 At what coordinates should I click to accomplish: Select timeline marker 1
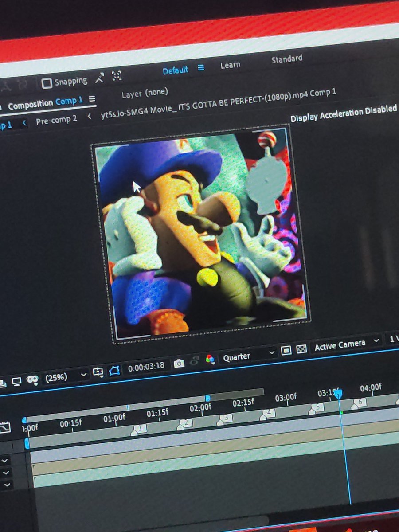click(x=139, y=430)
